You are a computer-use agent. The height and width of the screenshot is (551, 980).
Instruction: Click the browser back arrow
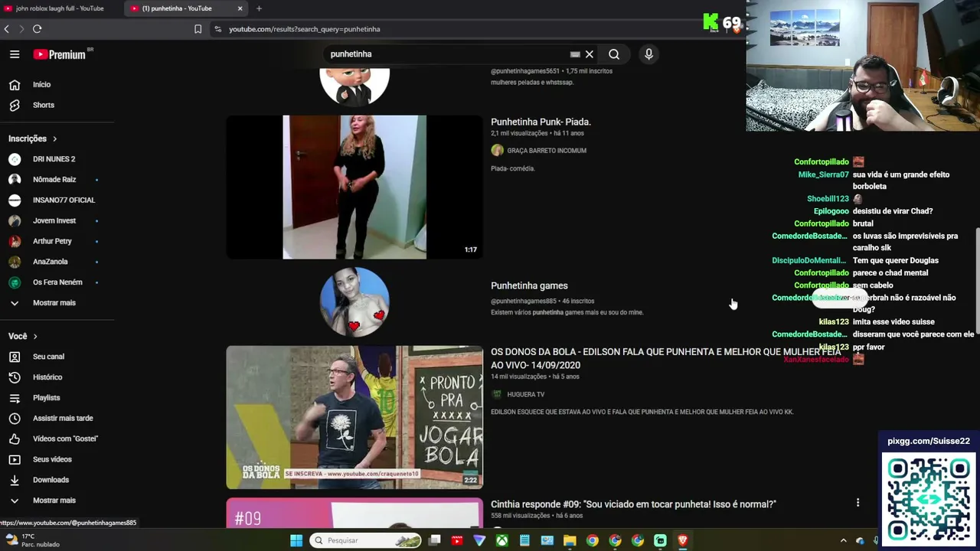coord(7,29)
